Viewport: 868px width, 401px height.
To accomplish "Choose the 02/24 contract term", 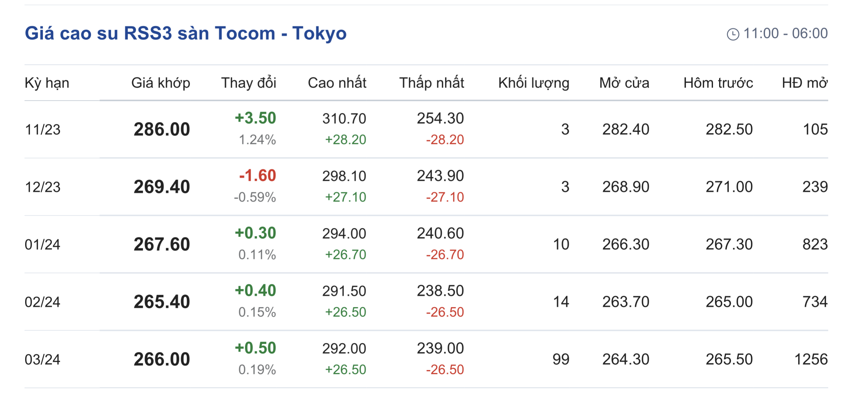I will (42, 302).
